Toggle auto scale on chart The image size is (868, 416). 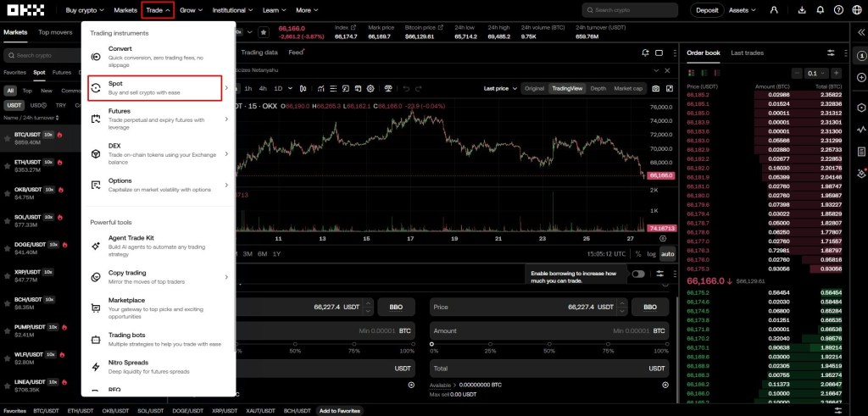(668, 254)
